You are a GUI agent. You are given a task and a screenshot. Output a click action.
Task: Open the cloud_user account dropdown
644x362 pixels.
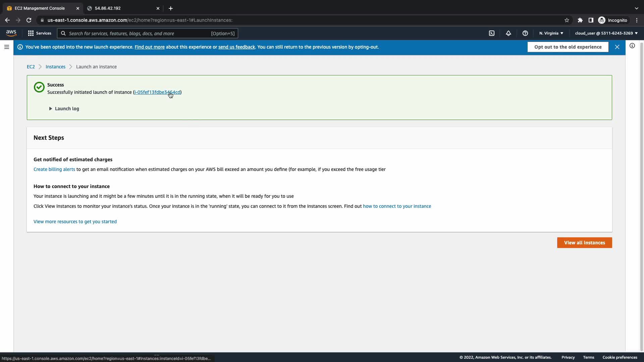[x=606, y=33]
